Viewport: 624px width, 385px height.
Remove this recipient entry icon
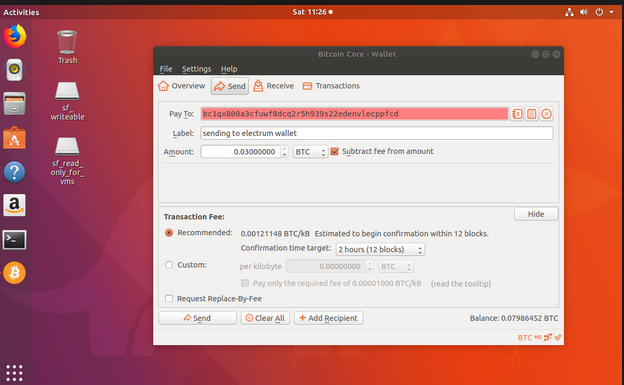pos(546,114)
